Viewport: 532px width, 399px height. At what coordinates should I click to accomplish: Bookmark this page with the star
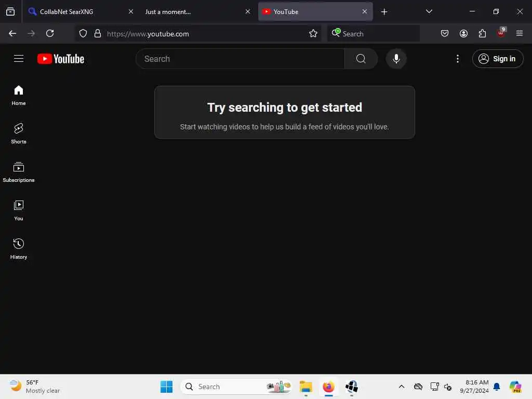(x=313, y=33)
